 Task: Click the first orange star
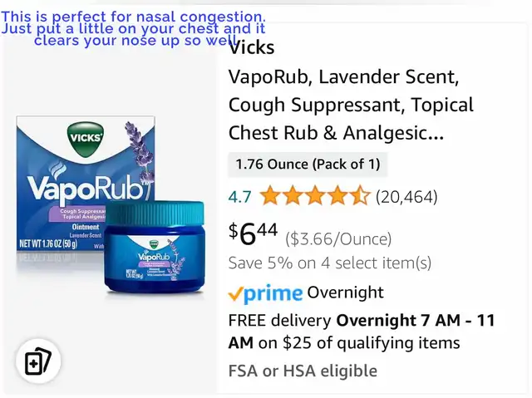[x=270, y=196]
